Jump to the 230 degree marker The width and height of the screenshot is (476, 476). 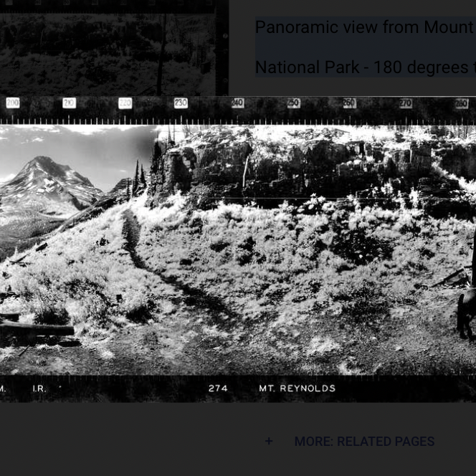click(181, 103)
